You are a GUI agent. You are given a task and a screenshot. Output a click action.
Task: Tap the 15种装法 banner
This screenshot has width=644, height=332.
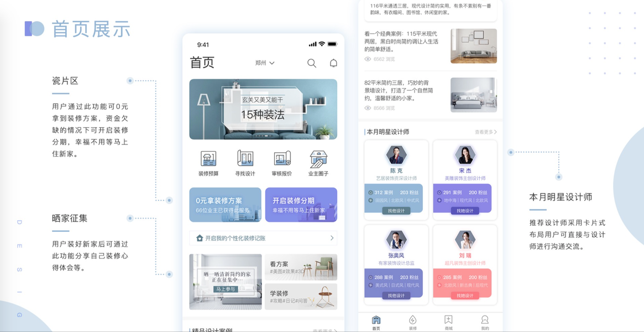click(263, 110)
